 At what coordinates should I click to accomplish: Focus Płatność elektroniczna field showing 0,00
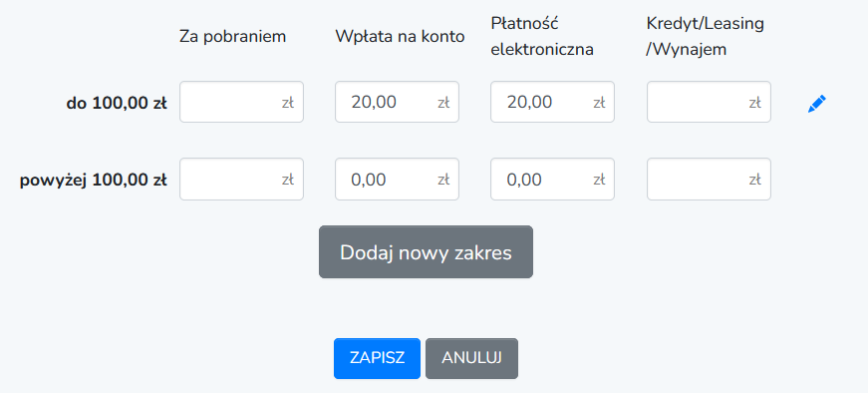(552, 179)
